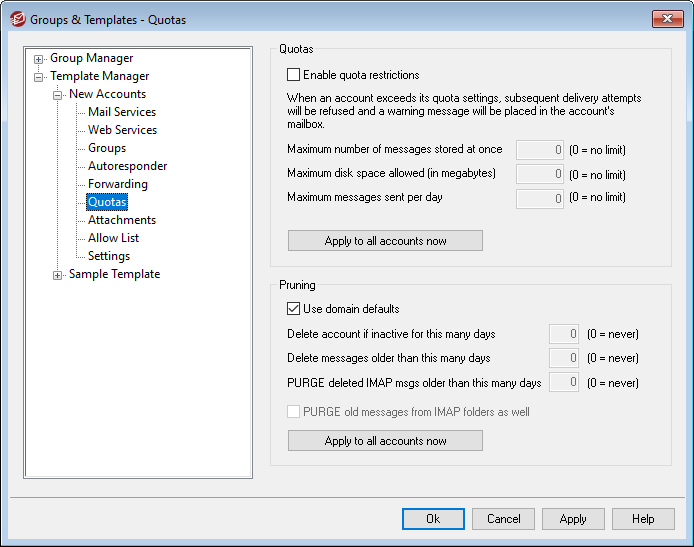Open Help for this dialog
694x547 pixels.
pyautogui.click(x=643, y=519)
